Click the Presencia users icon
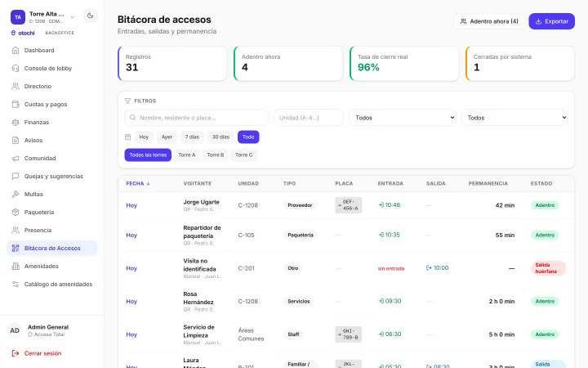Screen dimensions: 588x368 tap(16, 230)
